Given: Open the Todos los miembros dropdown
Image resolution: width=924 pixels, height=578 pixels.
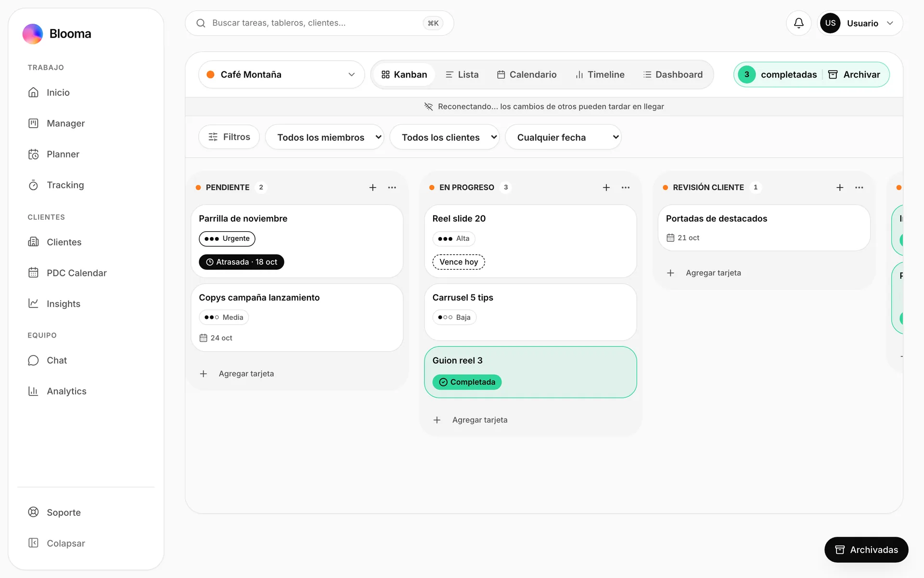Looking at the screenshot, I should coord(325,137).
